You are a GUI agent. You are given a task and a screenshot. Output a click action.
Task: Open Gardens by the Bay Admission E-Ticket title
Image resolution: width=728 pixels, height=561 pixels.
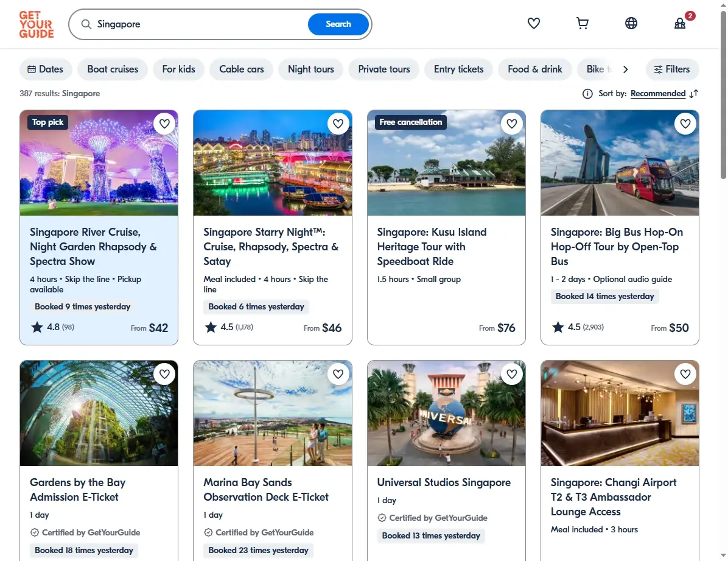[77, 490]
